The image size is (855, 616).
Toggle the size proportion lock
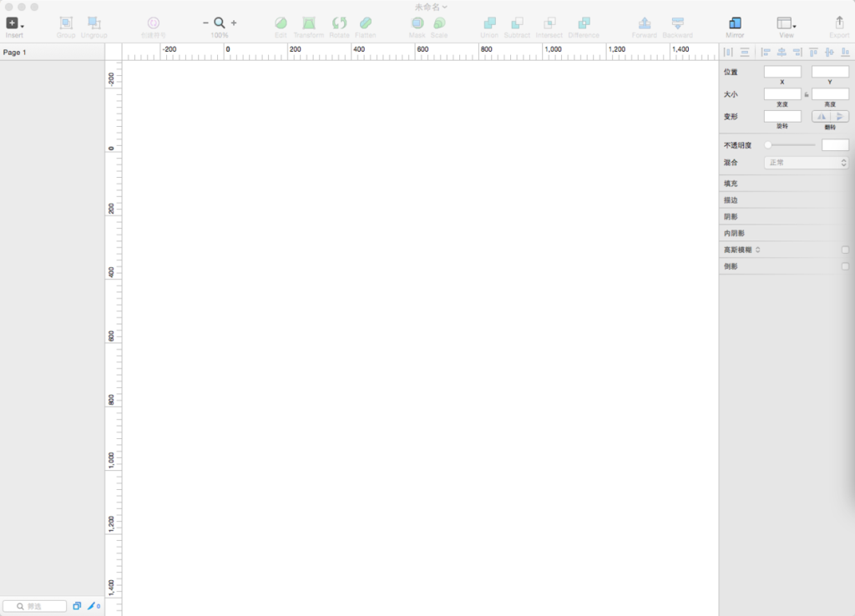coord(807,94)
